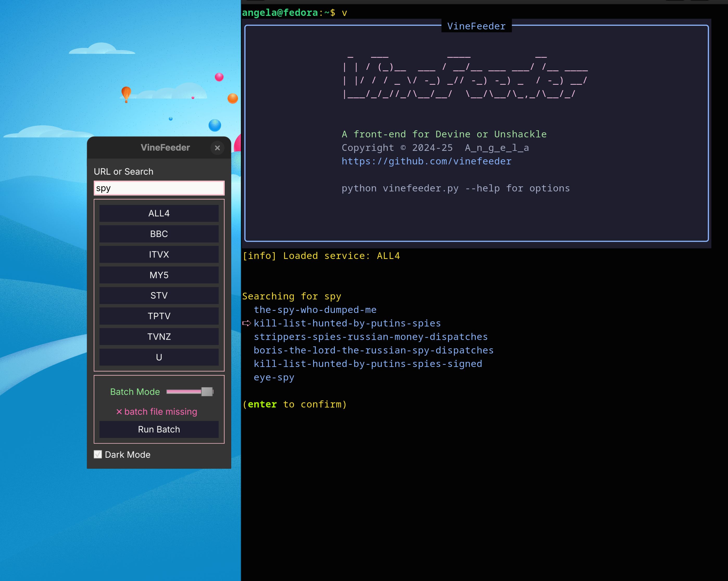728x581 pixels.
Task: Select kill-list-hunted-by-putins-spies-signed result
Action: [x=368, y=364]
